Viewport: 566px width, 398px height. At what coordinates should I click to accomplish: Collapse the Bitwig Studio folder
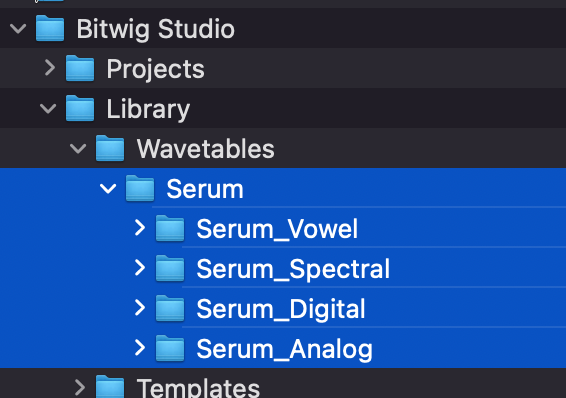point(18,28)
